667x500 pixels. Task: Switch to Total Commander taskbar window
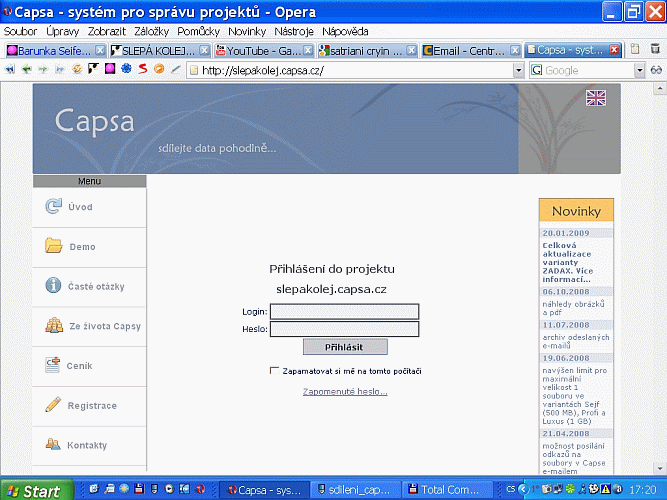[447, 490]
